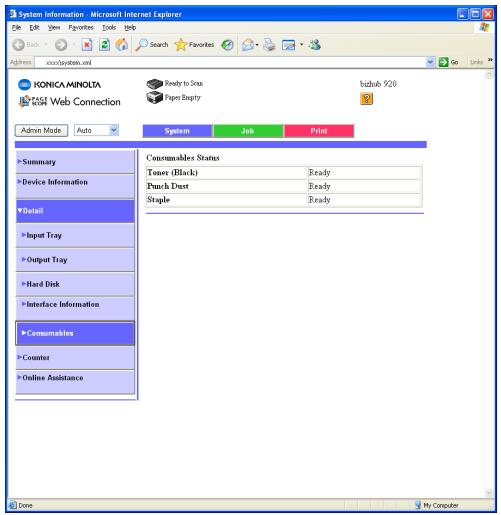Click the Paper Empty status text
The width and height of the screenshot is (501, 515).
[x=183, y=97]
